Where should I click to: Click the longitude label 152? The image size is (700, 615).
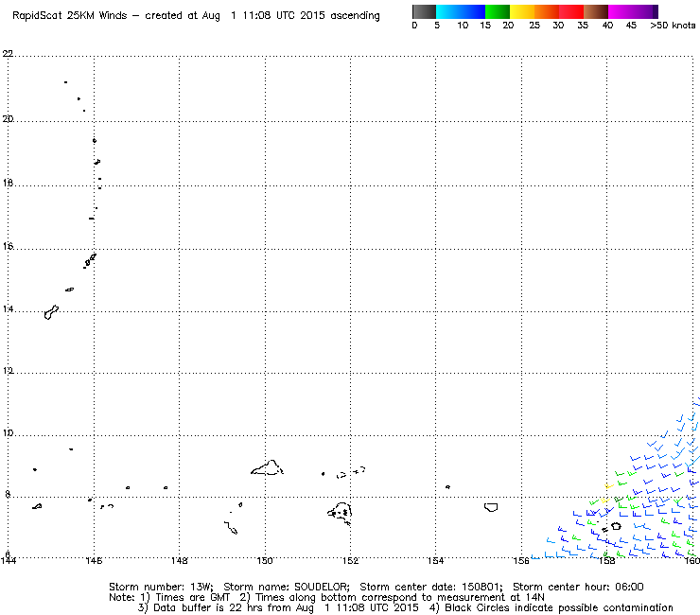[x=350, y=560]
